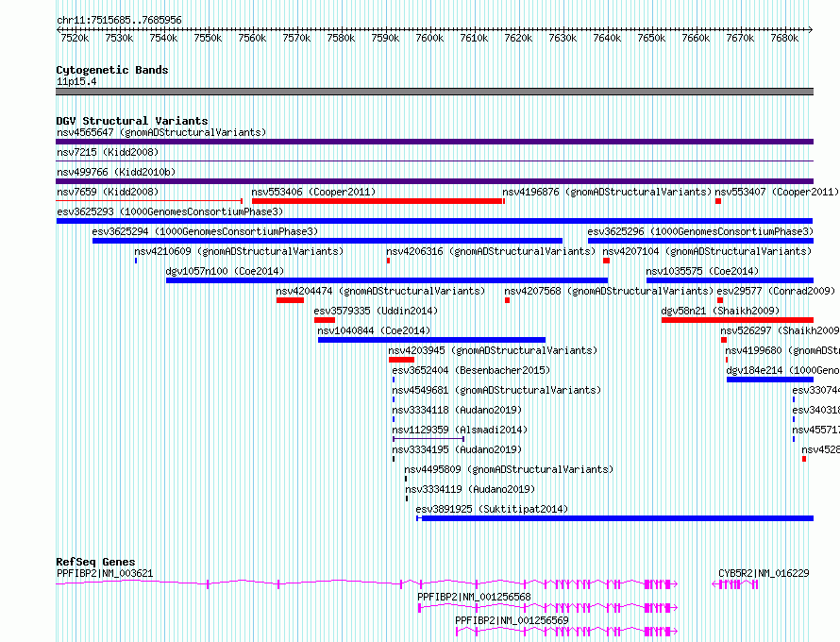
Task: Open CYB5R2|NM_016229 gene label
Action: (x=764, y=573)
